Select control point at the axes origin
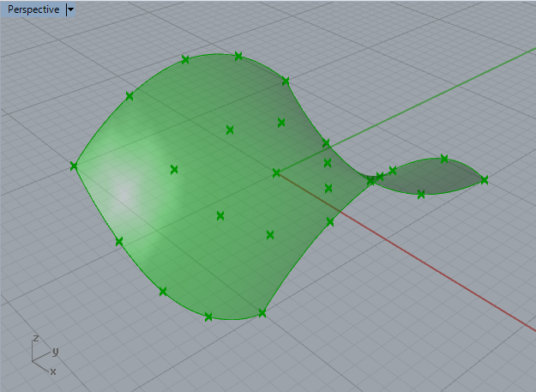The height and width of the screenshot is (392, 536). [276, 173]
